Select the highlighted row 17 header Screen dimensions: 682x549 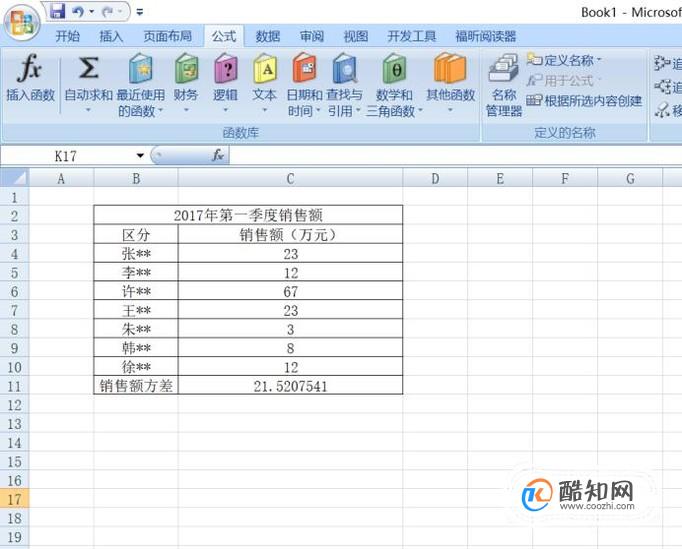point(14,499)
